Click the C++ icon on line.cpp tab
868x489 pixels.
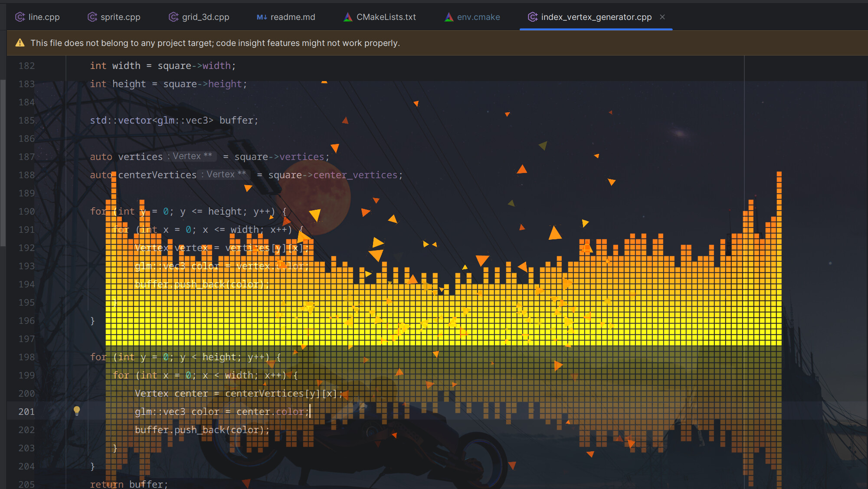20,17
